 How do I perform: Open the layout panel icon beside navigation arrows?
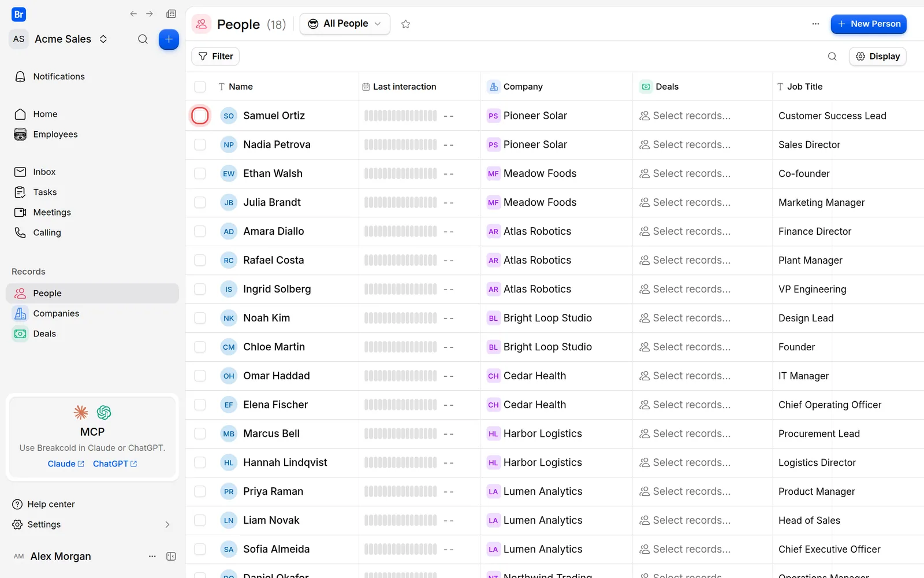(171, 14)
